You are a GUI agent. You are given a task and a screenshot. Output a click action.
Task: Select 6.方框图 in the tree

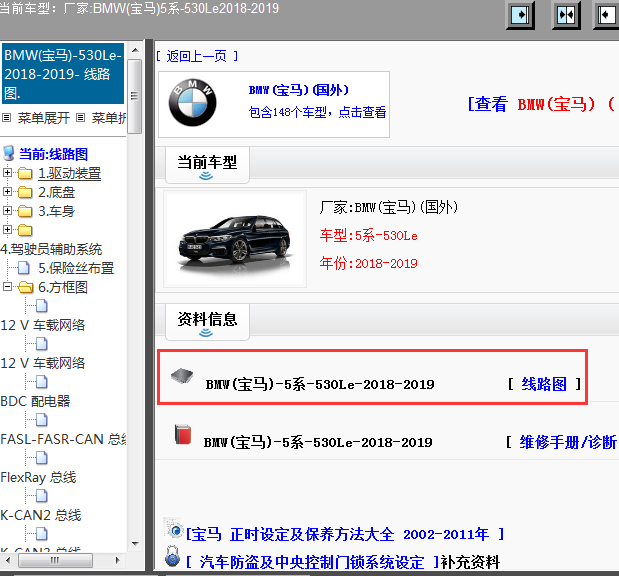[x=63, y=287]
